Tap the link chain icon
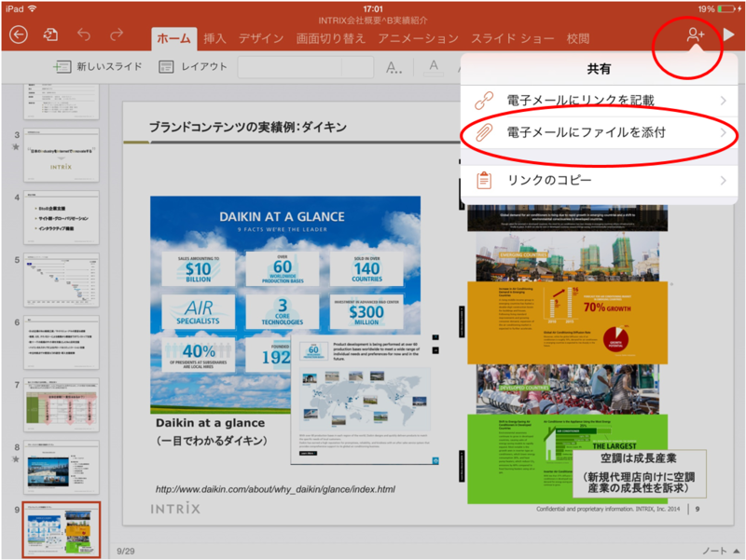 [x=484, y=101]
